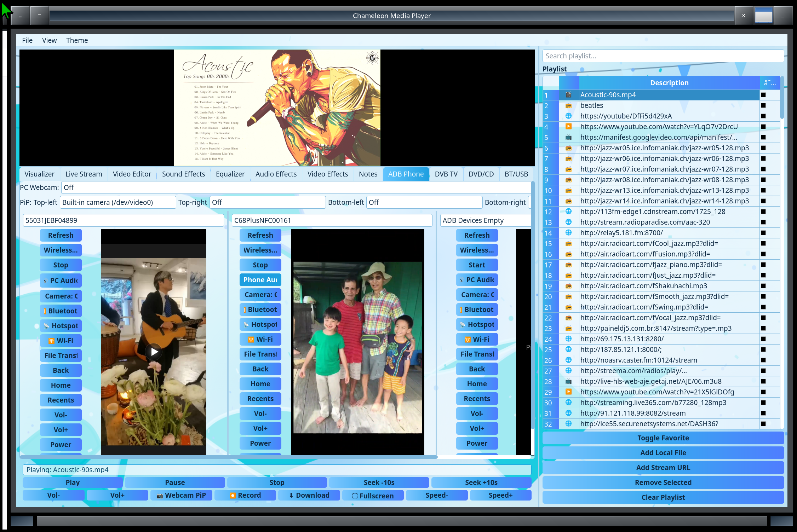Click the Seek +10s button

[481, 482]
